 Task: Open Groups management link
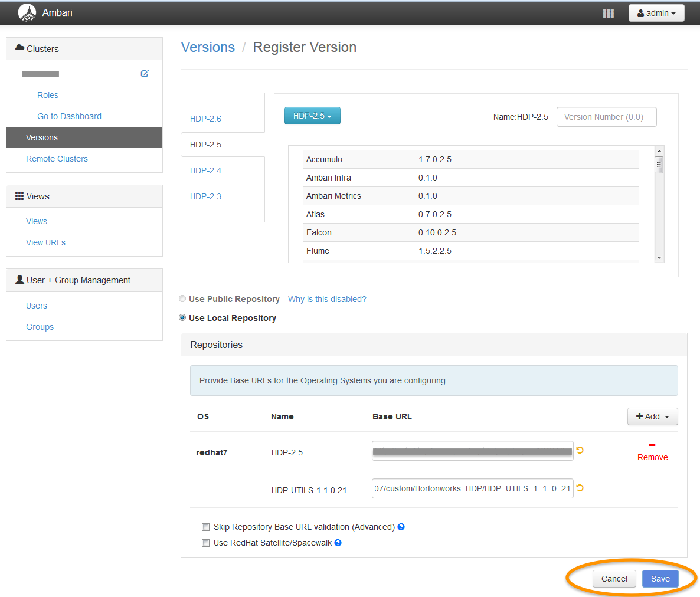[x=40, y=327]
